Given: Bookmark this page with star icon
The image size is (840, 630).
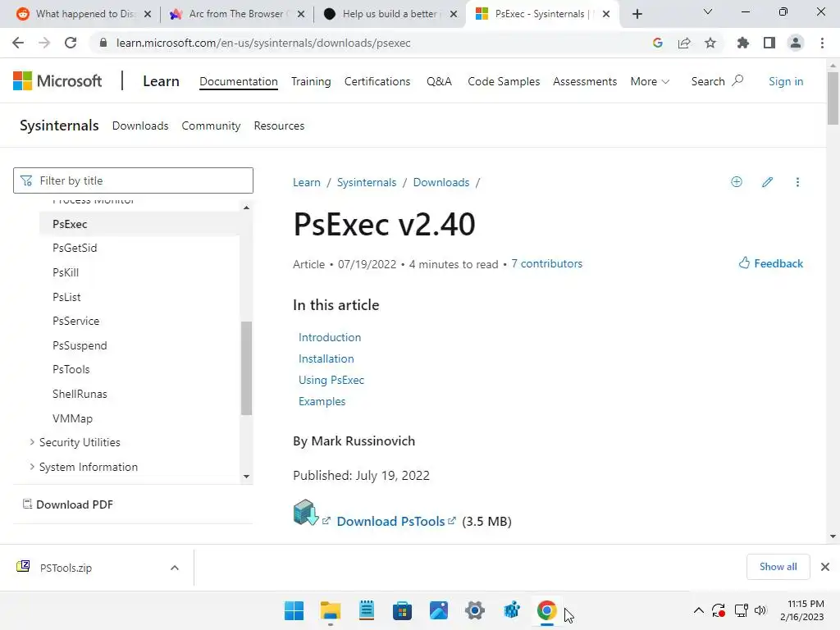Looking at the screenshot, I should point(710,43).
